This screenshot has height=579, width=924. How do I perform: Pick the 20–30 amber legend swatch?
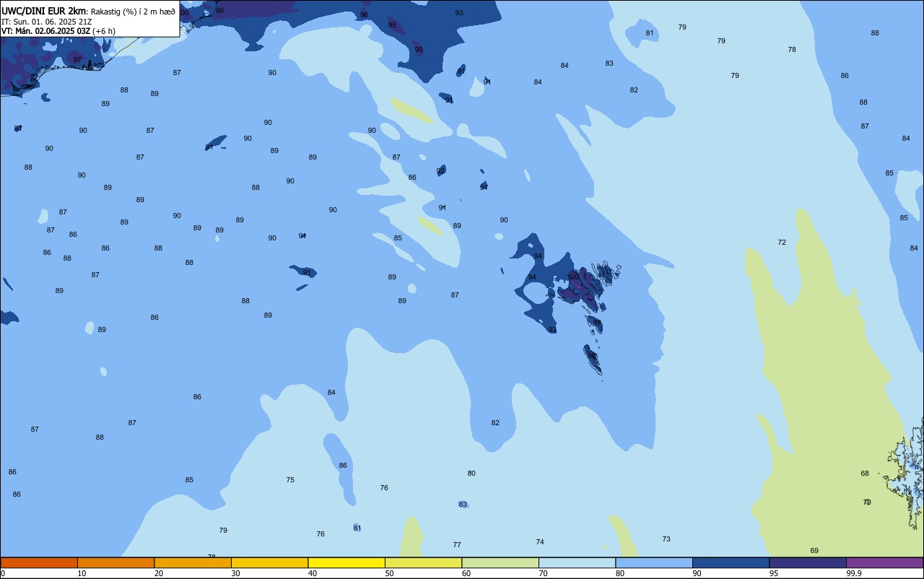click(x=193, y=562)
